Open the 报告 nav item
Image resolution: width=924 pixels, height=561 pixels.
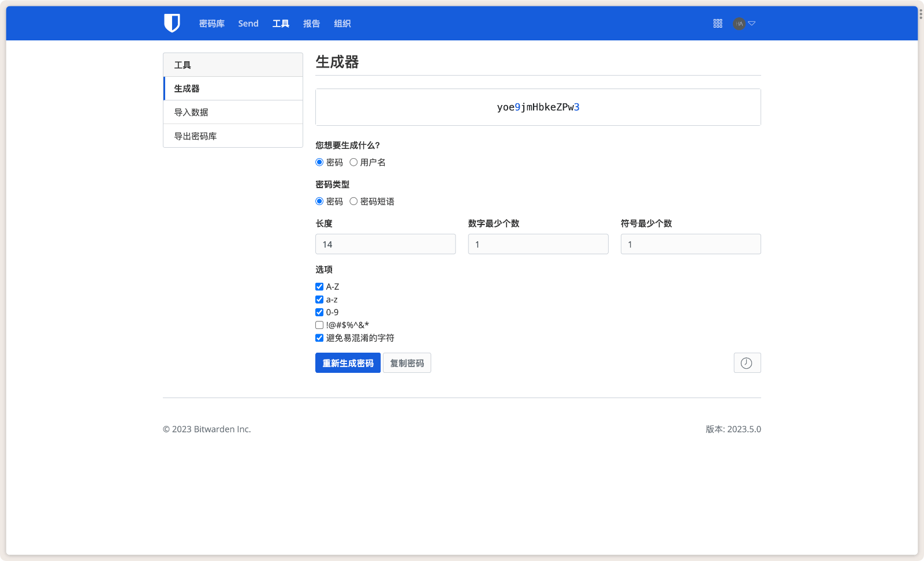(x=311, y=24)
